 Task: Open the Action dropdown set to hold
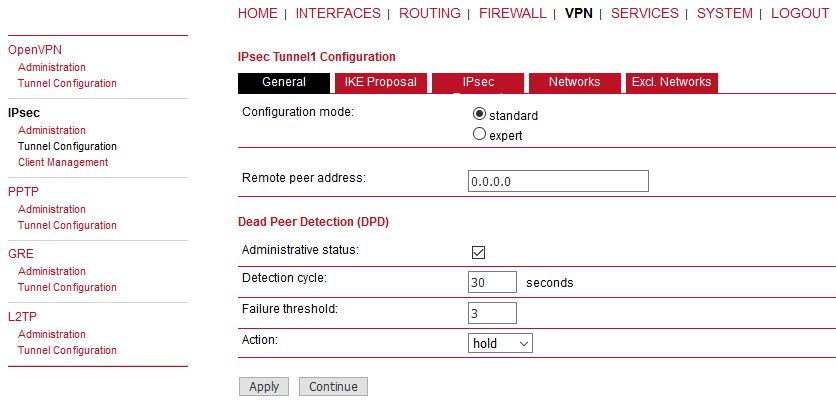click(x=500, y=343)
